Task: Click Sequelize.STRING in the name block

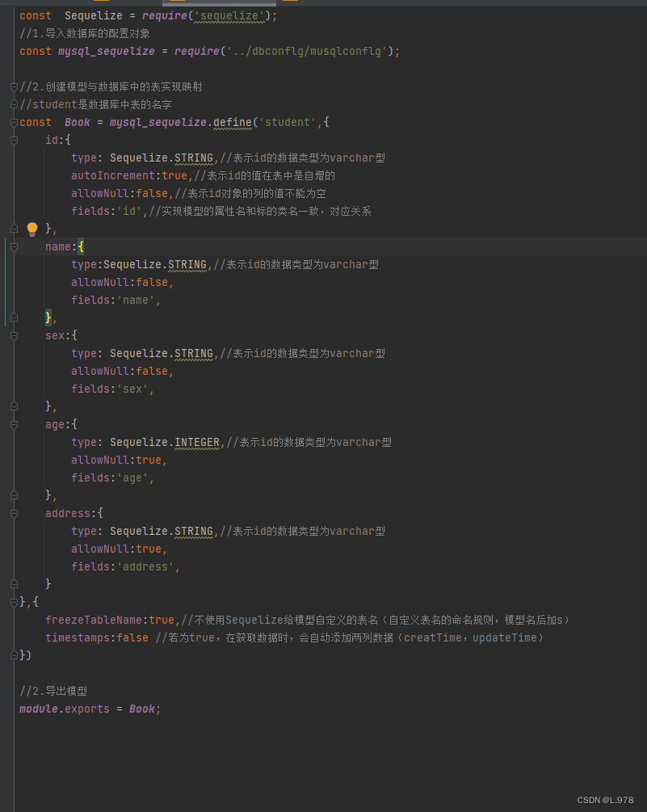Action: pyautogui.click(x=155, y=265)
